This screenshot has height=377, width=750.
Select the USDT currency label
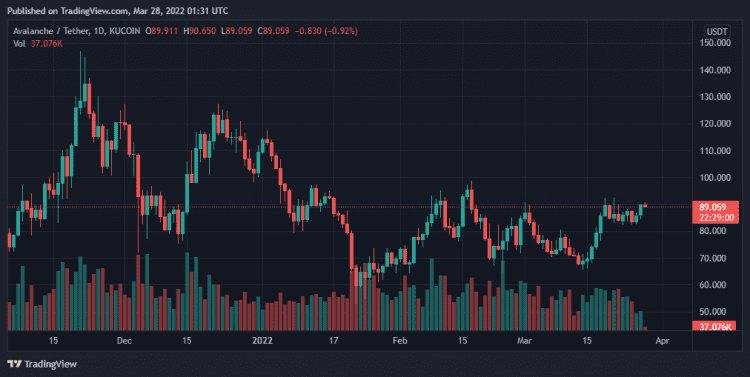click(717, 32)
